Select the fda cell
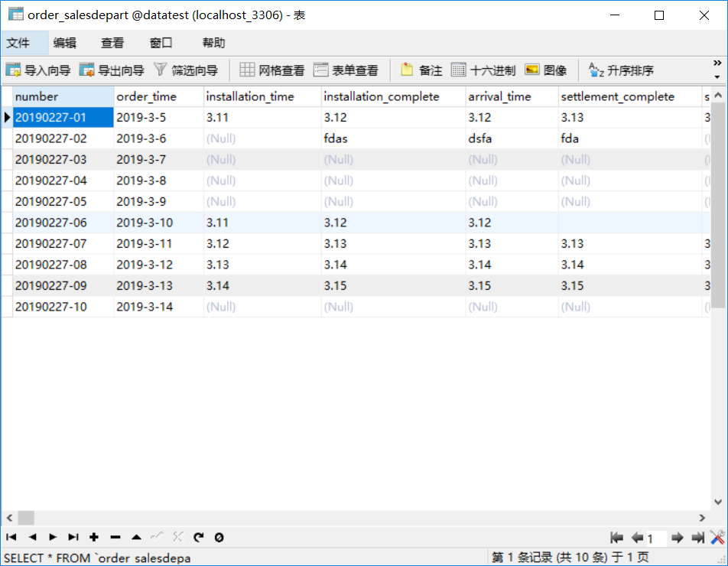The width and height of the screenshot is (728, 566). [629, 138]
